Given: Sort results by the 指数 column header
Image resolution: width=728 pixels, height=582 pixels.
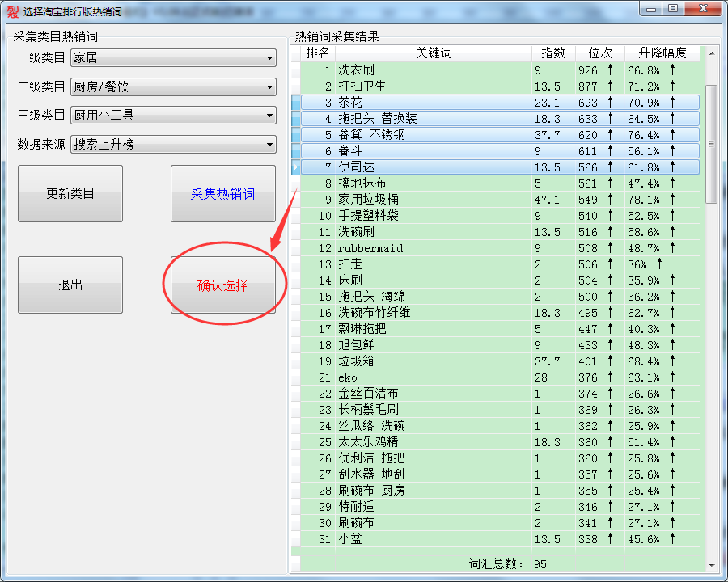Looking at the screenshot, I should coord(553,53).
